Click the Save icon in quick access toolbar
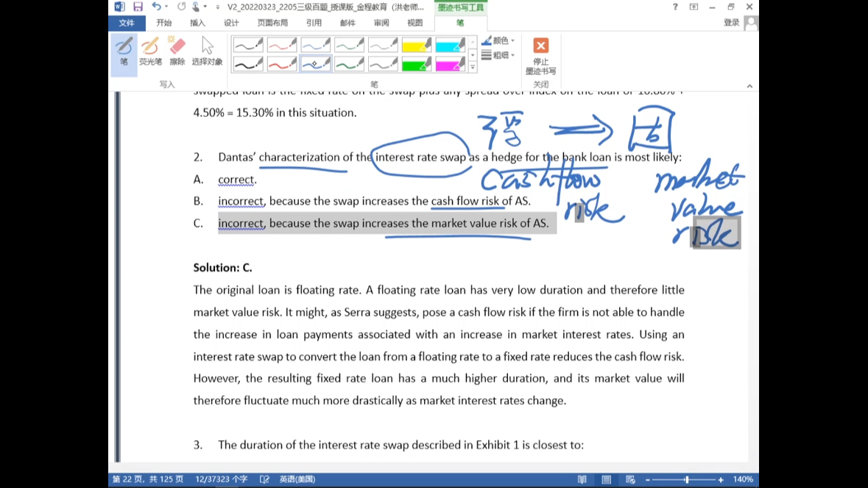This screenshot has width=868, height=488. point(138,7)
